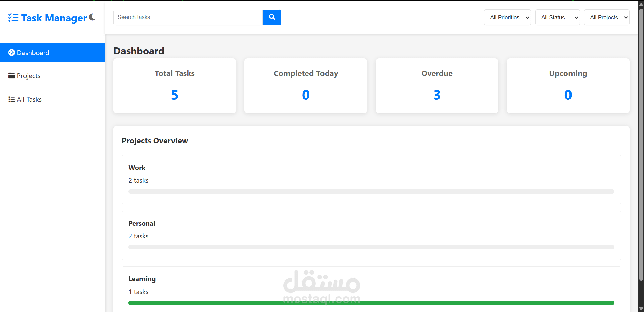Select the Dashboard sidebar icon
This screenshot has height=312, width=644.
(12, 52)
